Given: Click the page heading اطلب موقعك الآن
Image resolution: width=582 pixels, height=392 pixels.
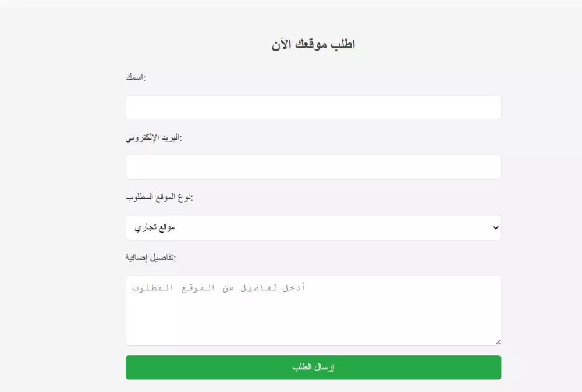Looking at the screenshot, I should pyautogui.click(x=313, y=42).
